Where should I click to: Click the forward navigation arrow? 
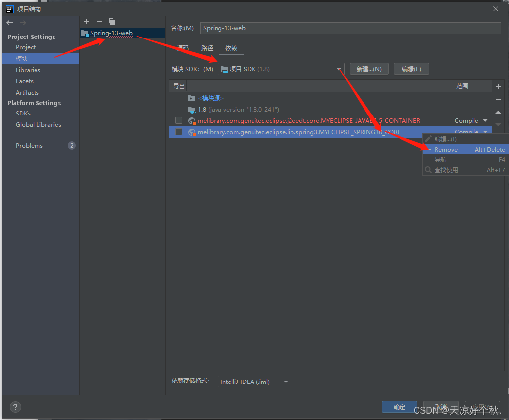pyautogui.click(x=23, y=23)
